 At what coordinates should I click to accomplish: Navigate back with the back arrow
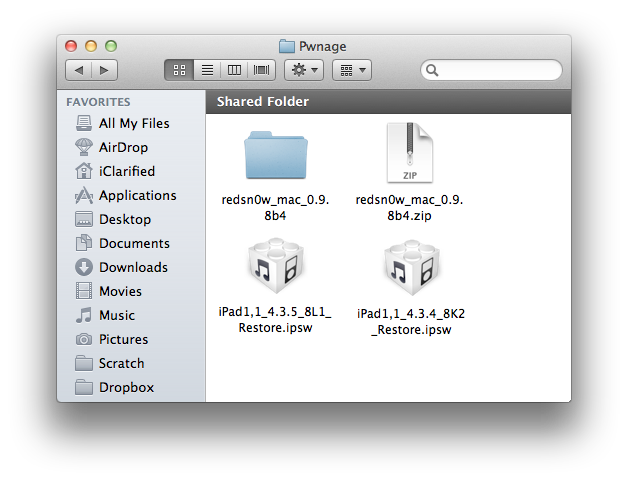(79, 70)
